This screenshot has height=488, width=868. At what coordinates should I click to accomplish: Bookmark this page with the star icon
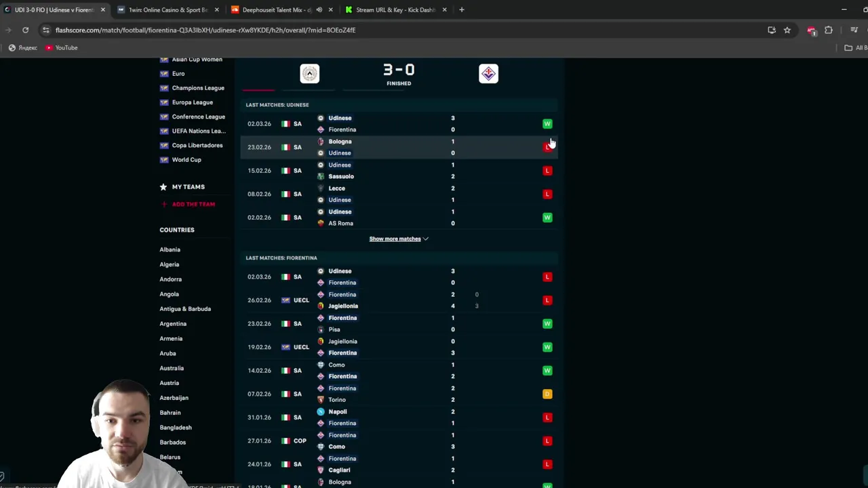pos(787,30)
